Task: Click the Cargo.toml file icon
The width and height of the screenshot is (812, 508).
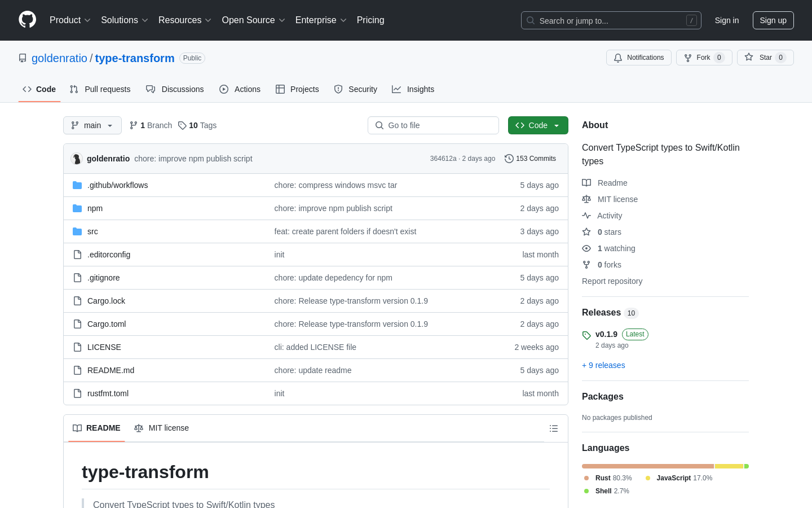Action: 77,324
